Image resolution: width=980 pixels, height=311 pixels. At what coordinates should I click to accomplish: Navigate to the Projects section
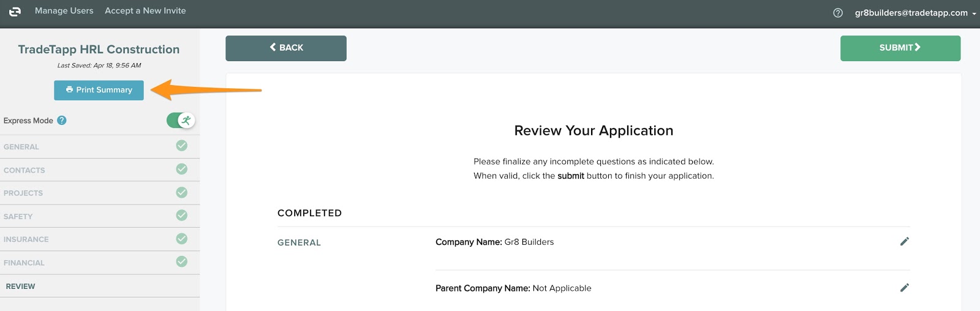tap(23, 193)
